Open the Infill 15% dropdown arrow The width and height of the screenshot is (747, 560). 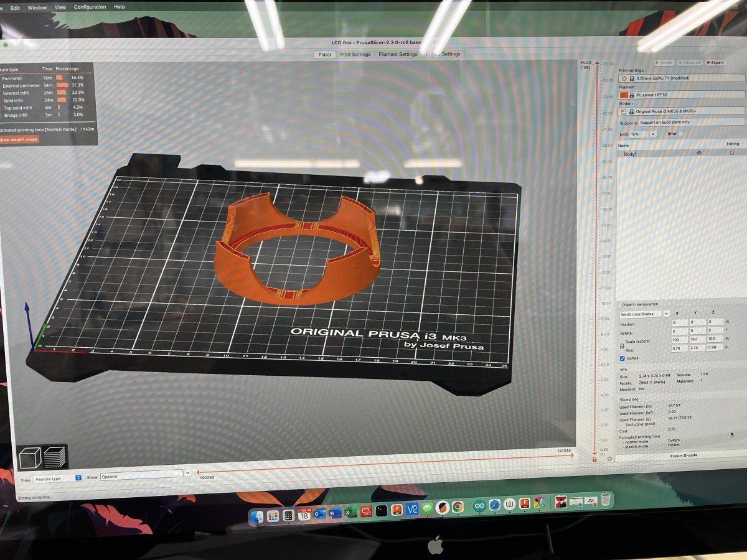tap(653, 134)
